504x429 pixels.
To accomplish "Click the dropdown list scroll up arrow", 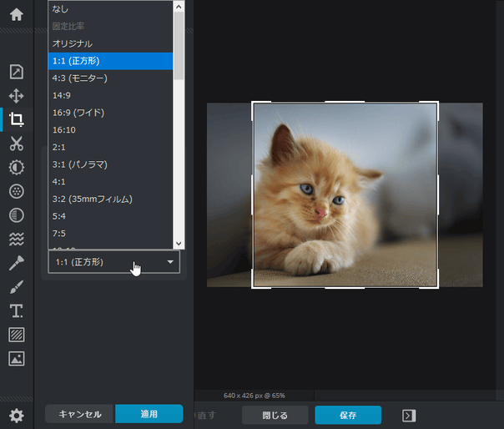I will [179, 7].
